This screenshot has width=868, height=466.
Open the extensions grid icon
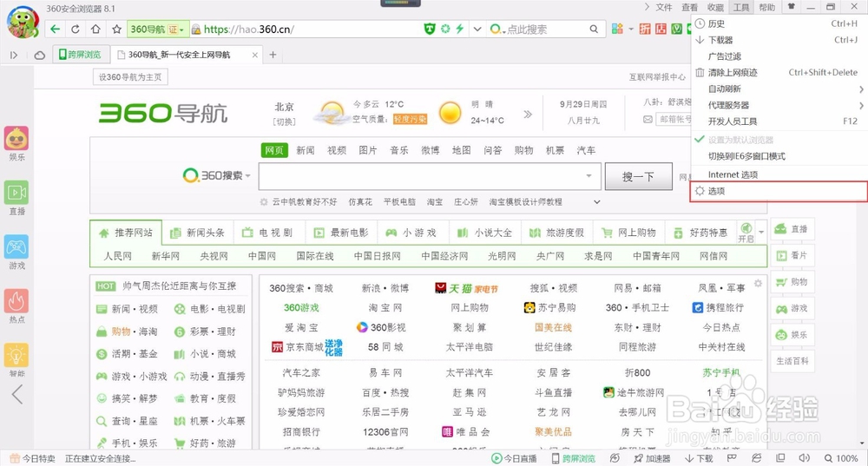coord(617,29)
